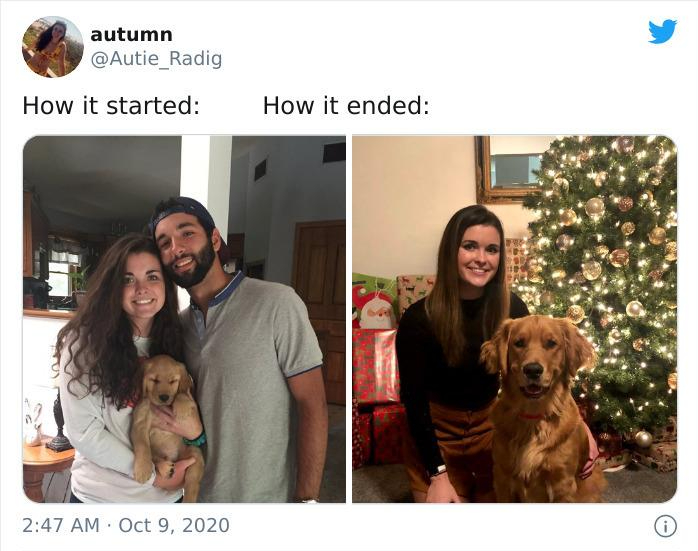Viewport: 698px width, 551px height.
Task: Click the 2:47 AM timestamp
Action: (x=61, y=525)
